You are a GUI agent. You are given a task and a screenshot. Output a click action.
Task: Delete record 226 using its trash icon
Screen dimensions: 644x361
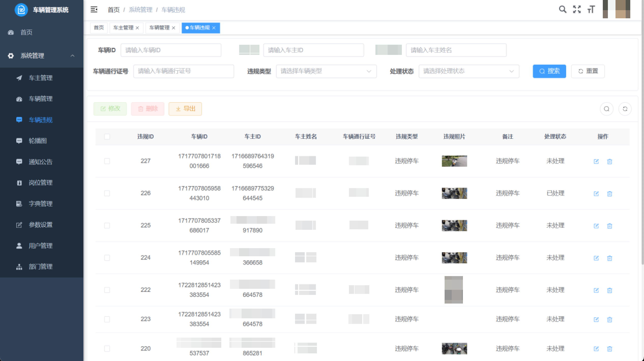click(610, 193)
